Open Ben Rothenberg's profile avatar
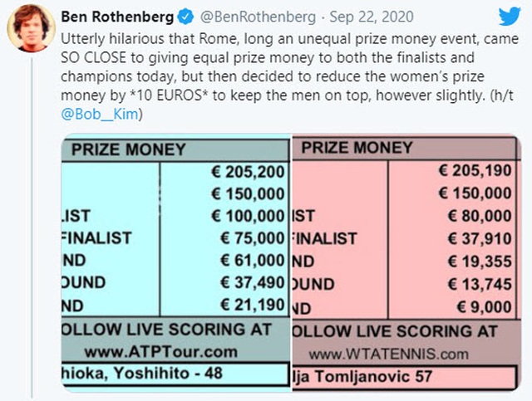Viewport: 532px width, 401px height. click(31, 28)
